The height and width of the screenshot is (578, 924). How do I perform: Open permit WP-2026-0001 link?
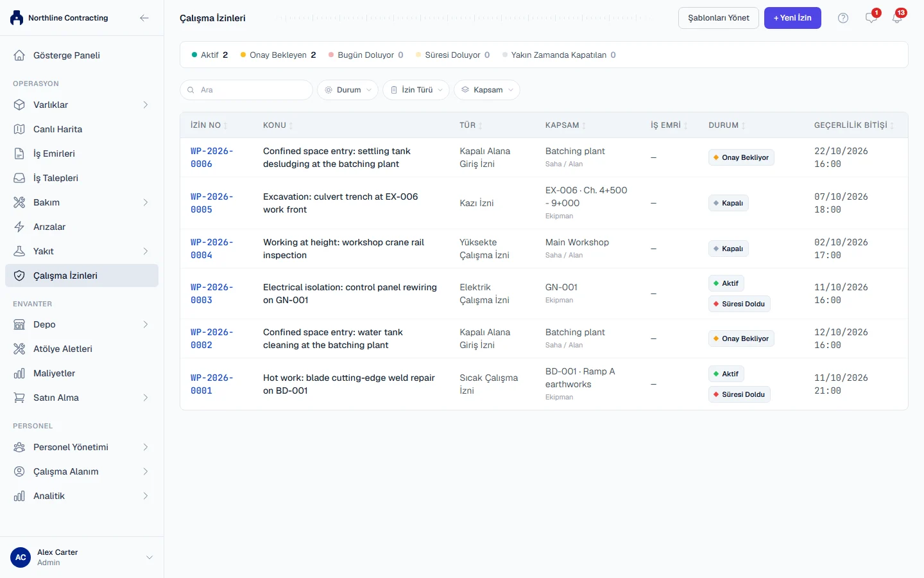point(212,384)
